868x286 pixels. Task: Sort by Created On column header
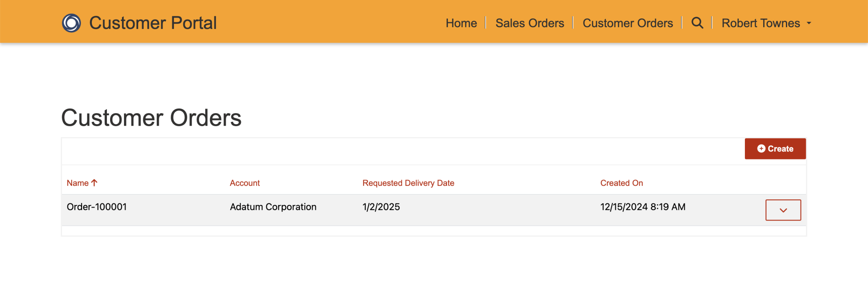pos(621,183)
